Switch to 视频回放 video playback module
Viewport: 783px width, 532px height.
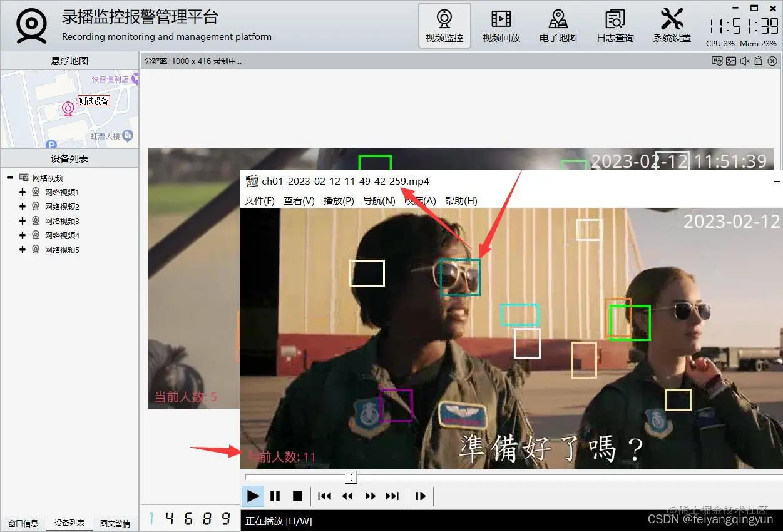pos(501,26)
